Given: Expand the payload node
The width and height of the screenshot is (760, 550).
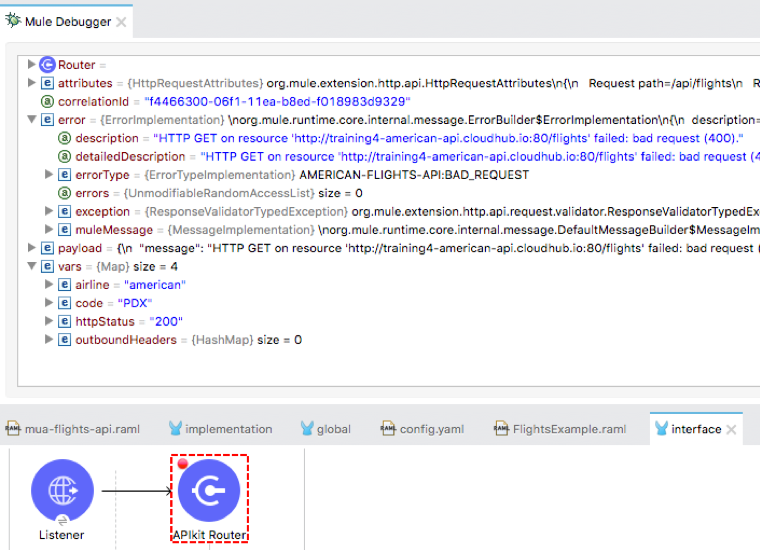Looking at the screenshot, I should [31, 248].
